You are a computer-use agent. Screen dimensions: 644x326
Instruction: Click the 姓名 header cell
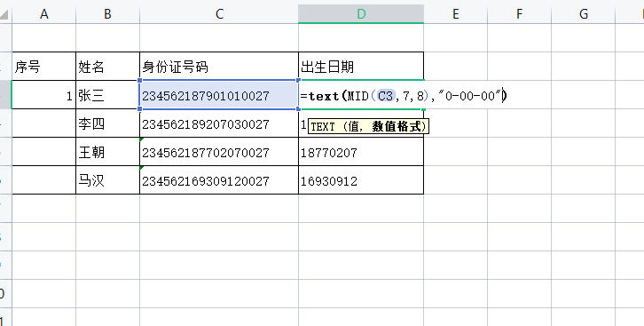coord(107,67)
